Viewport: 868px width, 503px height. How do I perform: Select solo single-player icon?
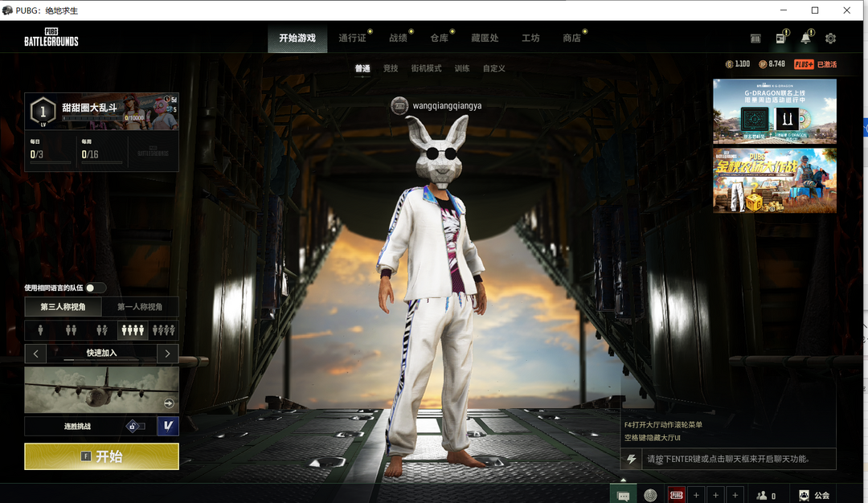(40, 330)
